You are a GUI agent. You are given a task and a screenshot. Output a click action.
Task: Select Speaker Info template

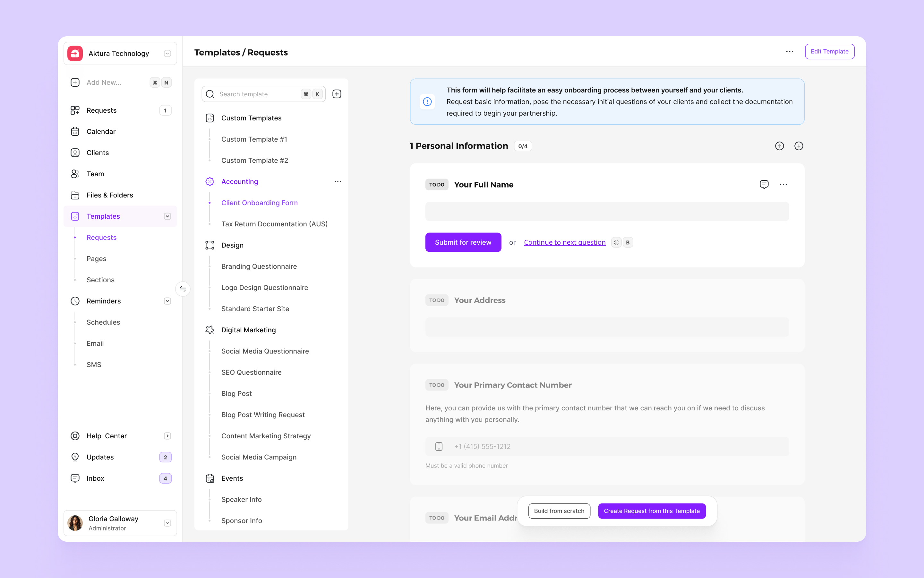coord(242,500)
